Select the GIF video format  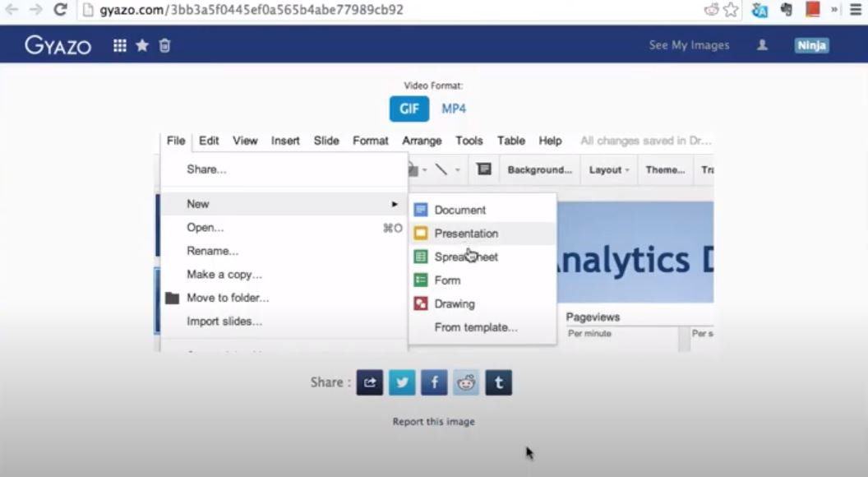point(409,109)
